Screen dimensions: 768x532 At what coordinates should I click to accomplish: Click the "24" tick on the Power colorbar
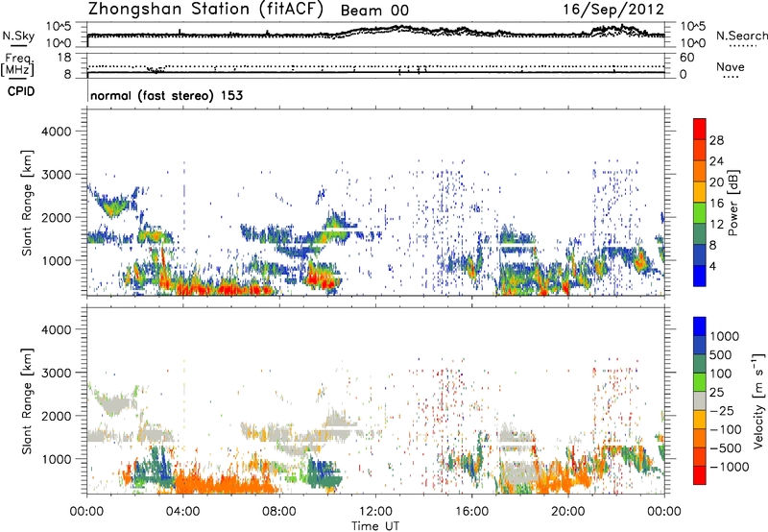point(716,161)
